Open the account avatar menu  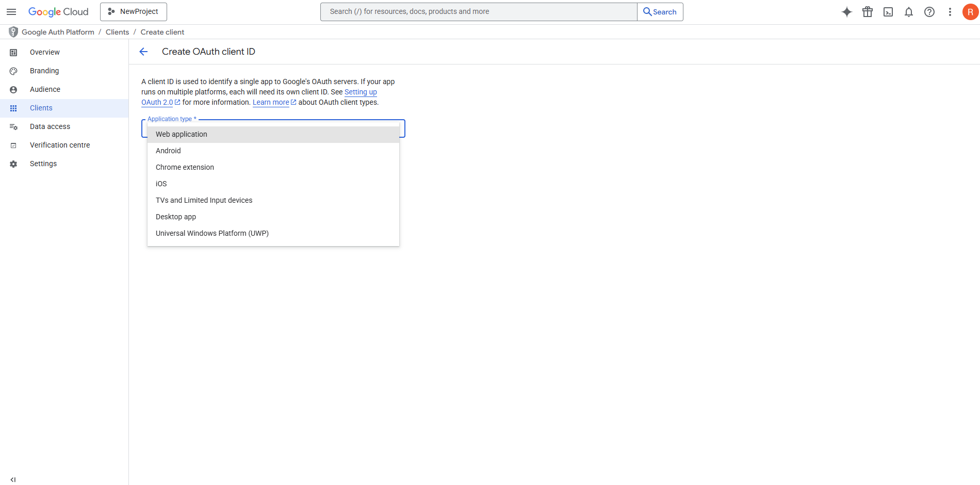[970, 11]
